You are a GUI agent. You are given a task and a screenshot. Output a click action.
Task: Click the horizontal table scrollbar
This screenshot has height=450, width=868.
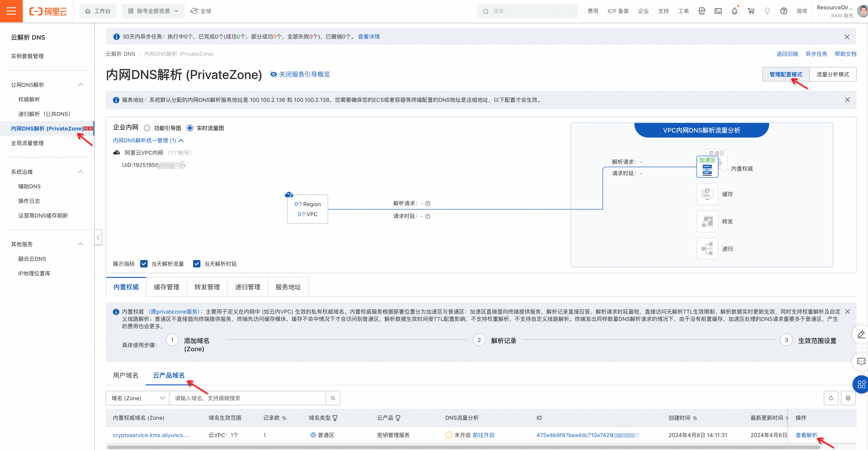point(463,447)
